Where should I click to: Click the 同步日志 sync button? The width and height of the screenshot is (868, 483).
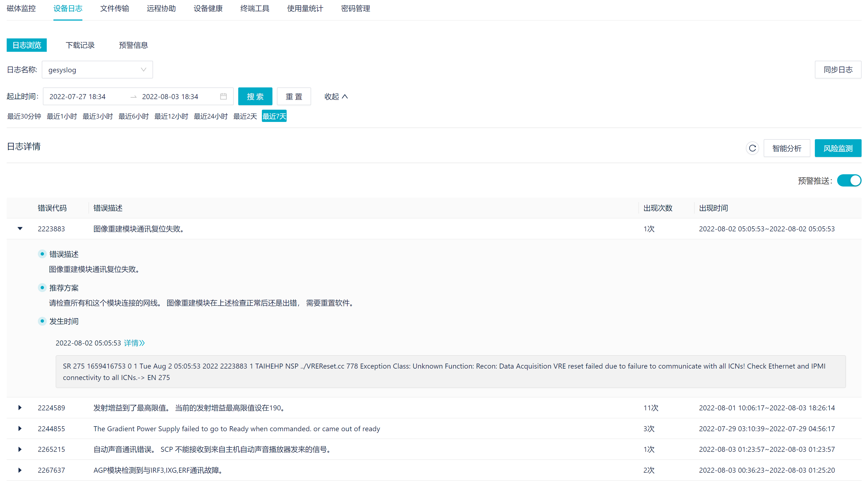click(838, 69)
